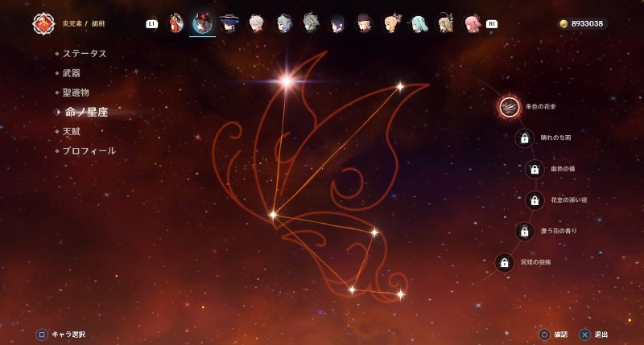
Task: Select the dark purple haired character portrait
Action: click(x=336, y=23)
